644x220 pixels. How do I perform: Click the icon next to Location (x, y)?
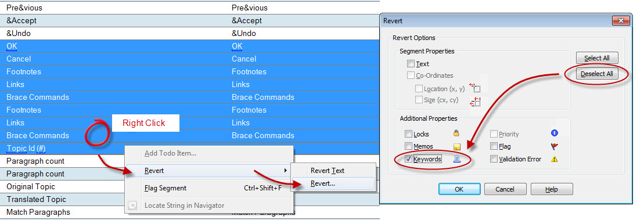[475, 88]
